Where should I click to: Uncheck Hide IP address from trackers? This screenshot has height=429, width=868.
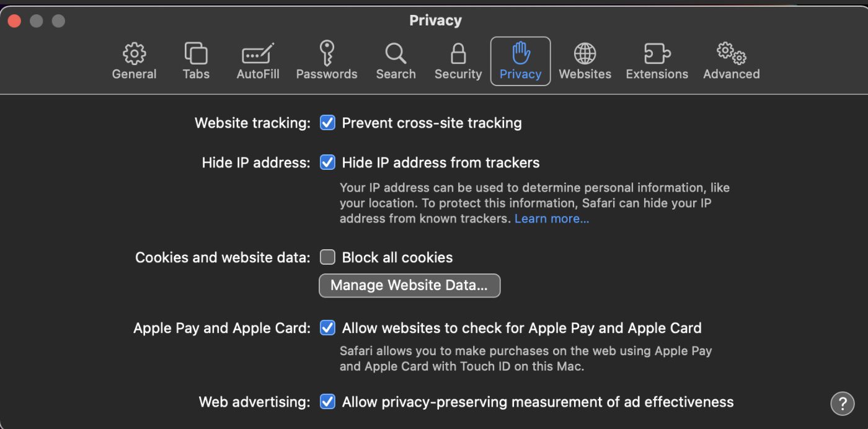327,162
